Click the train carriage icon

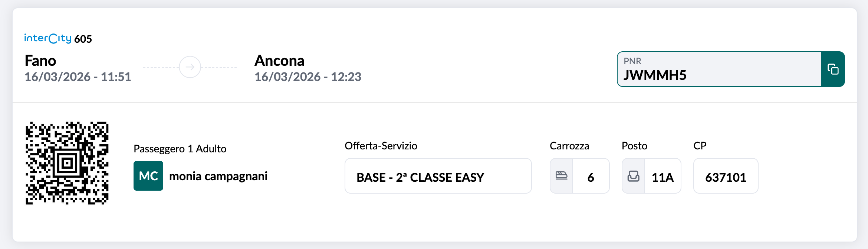click(561, 176)
